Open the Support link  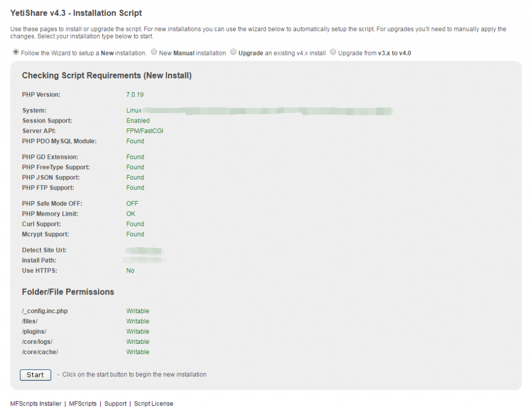[115, 404]
